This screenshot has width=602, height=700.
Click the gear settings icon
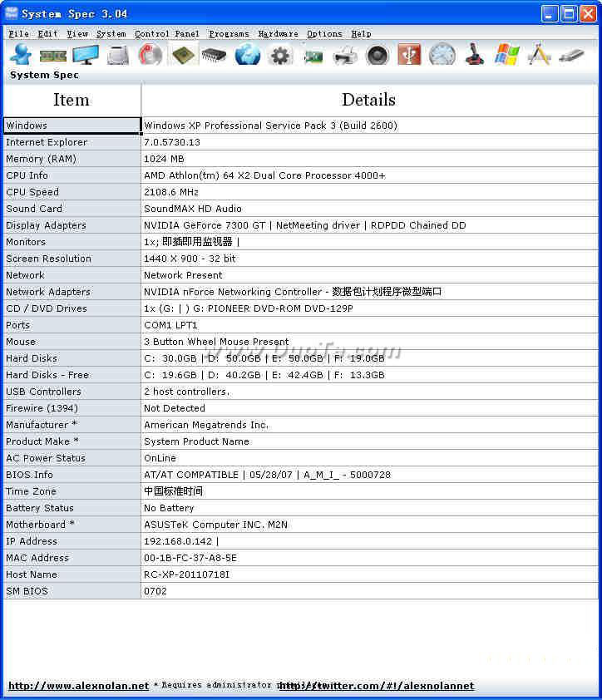point(280,55)
